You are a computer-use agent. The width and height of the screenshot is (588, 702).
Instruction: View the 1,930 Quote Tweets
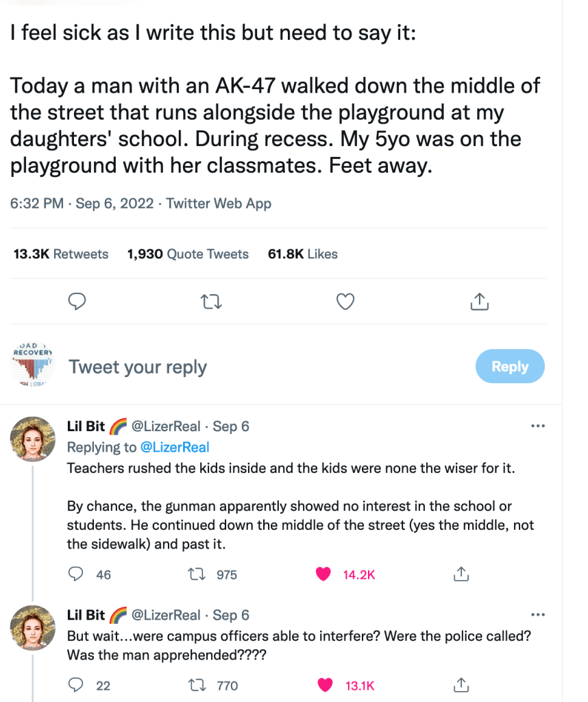coord(188,254)
